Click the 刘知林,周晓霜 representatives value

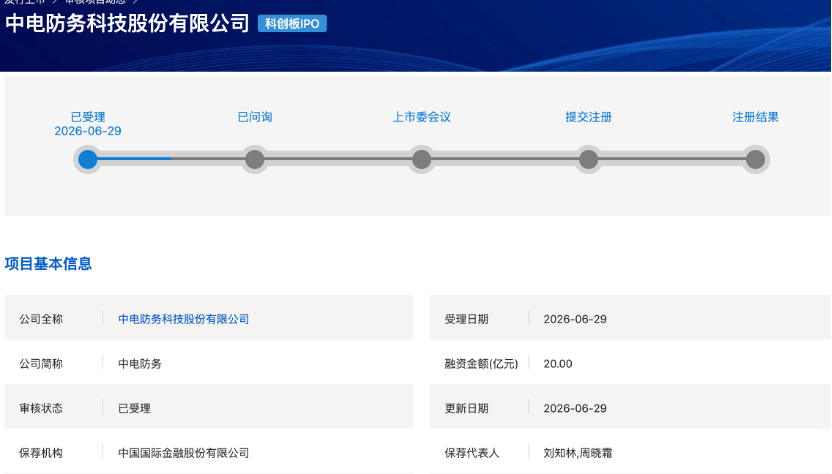(578, 453)
